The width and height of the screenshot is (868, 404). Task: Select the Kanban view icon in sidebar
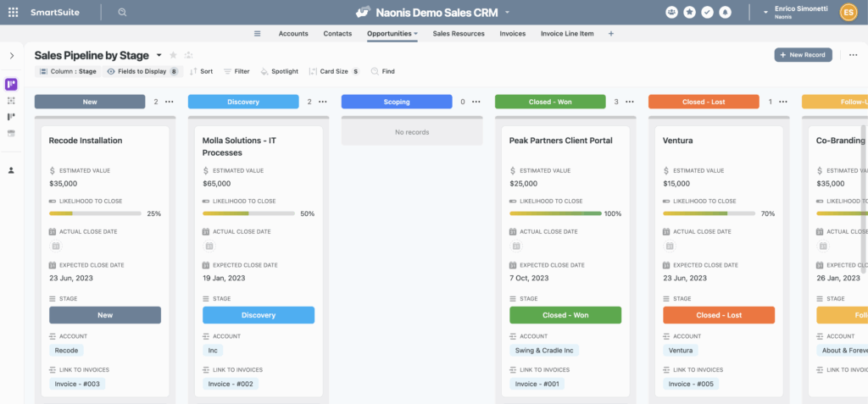pos(11,85)
